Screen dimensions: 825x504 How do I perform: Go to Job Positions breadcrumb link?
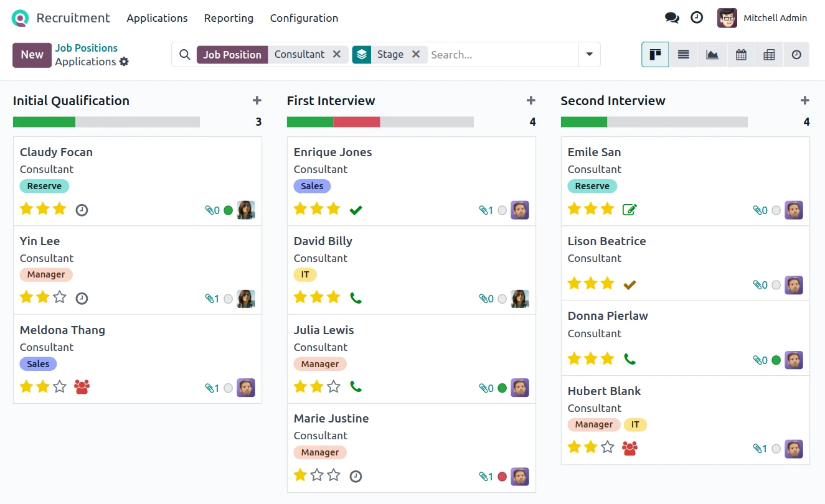point(86,48)
